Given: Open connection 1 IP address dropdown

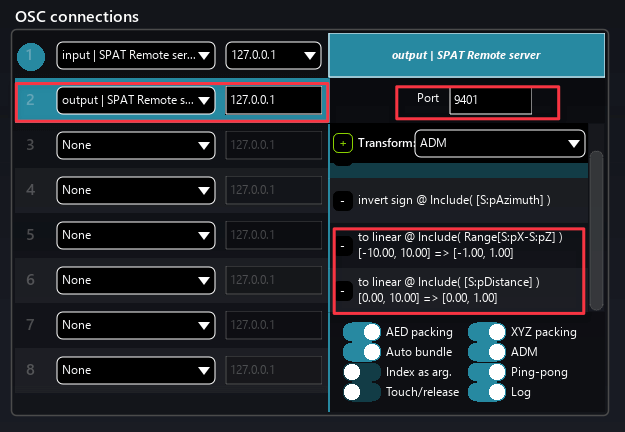Looking at the screenshot, I should click(273, 55).
